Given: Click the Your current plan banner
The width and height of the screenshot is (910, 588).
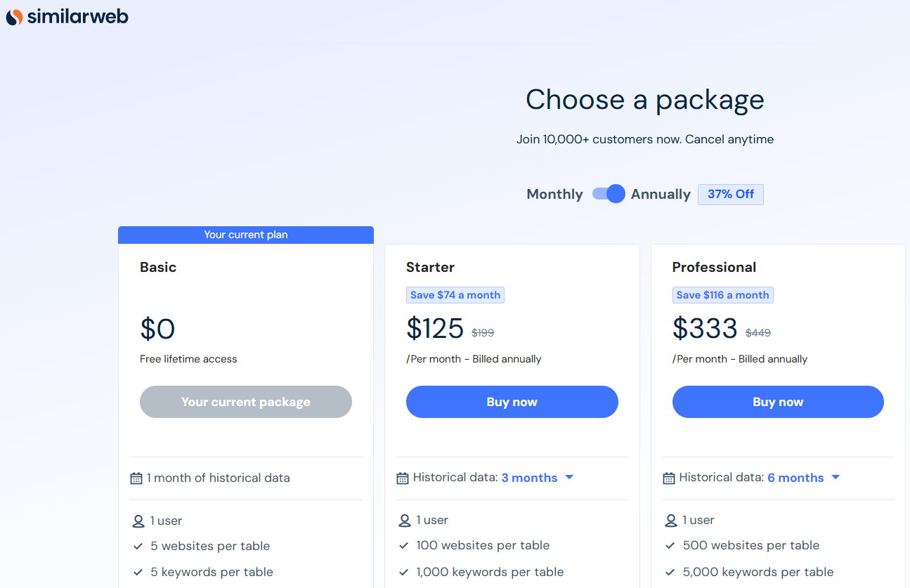Looking at the screenshot, I should tap(246, 235).
